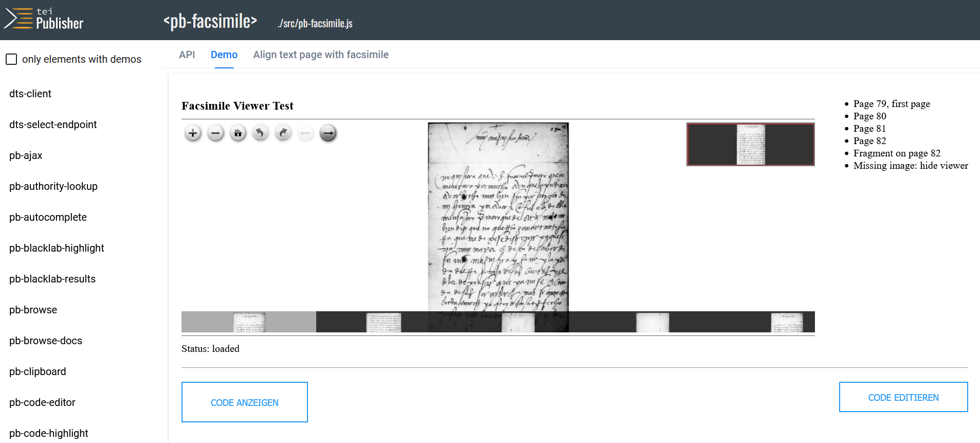The height and width of the screenshot is (443, 980).
Task: Open pb-blacklab-highlight component page
Action: (x=57, y=248)
